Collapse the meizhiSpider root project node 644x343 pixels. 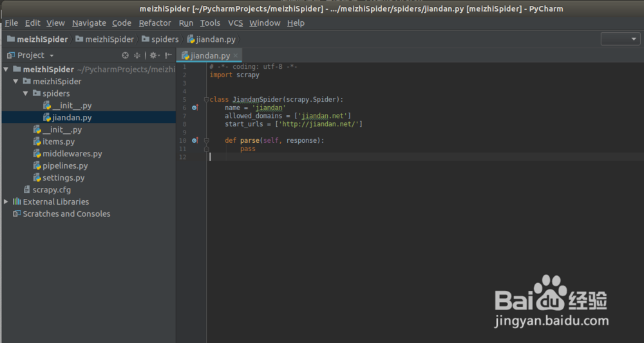(x=6, y=70)
